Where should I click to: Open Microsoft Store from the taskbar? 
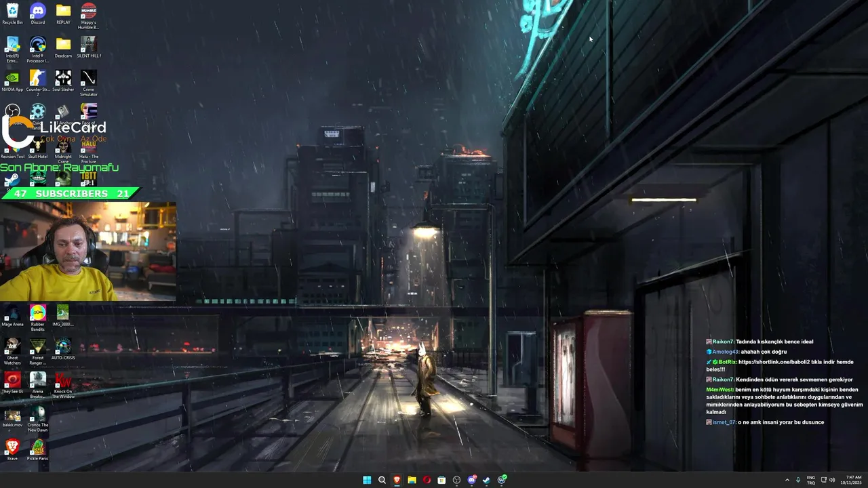coord(441,480)
